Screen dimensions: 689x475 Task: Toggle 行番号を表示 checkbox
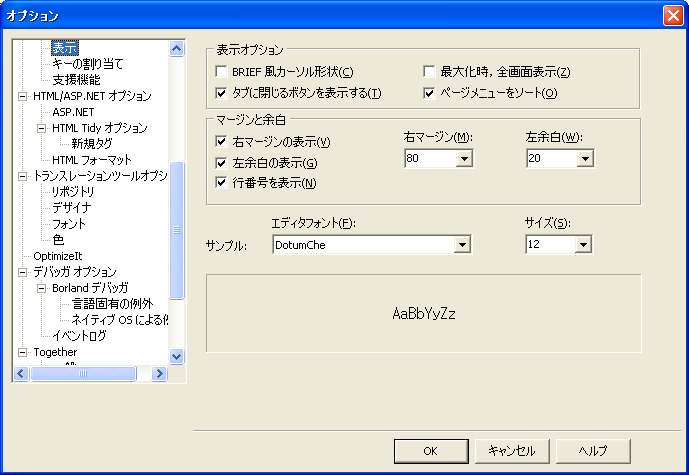pos(221,182)
